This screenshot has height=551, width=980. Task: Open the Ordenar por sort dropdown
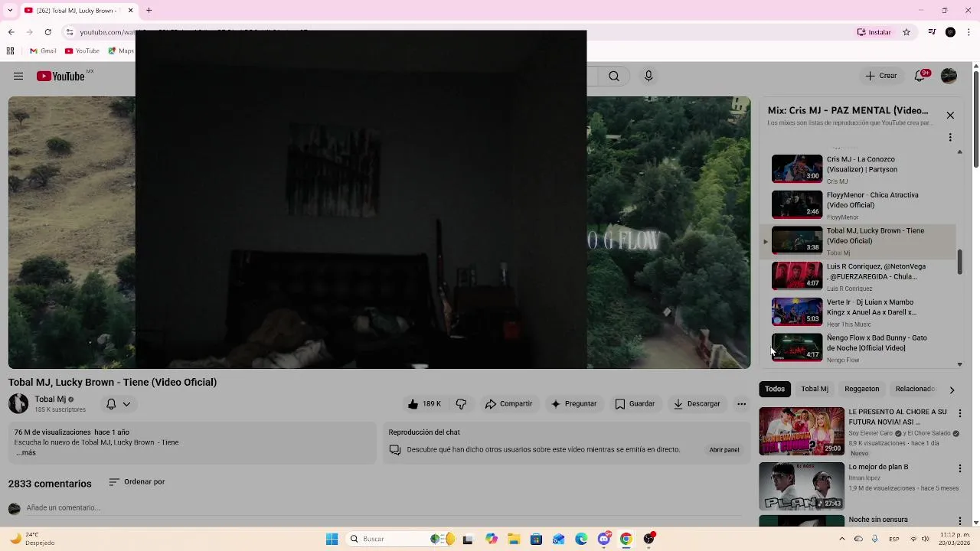137,482
